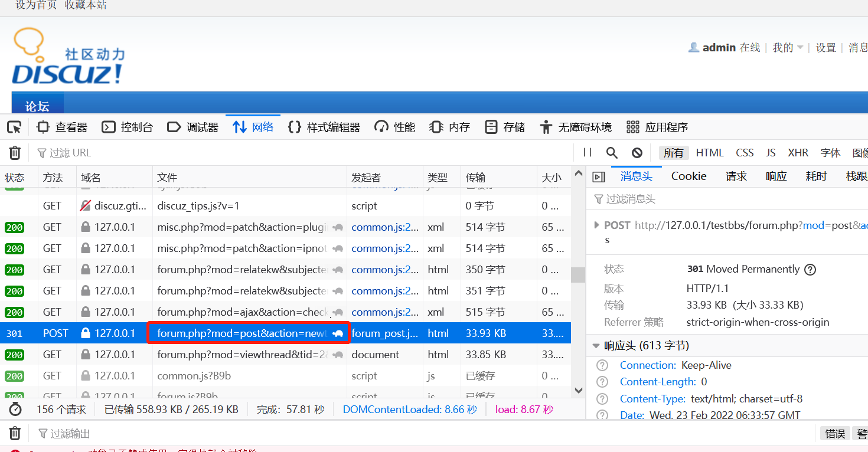
Task: Switch to the 调试器 debugger tab
Action: 193,127
